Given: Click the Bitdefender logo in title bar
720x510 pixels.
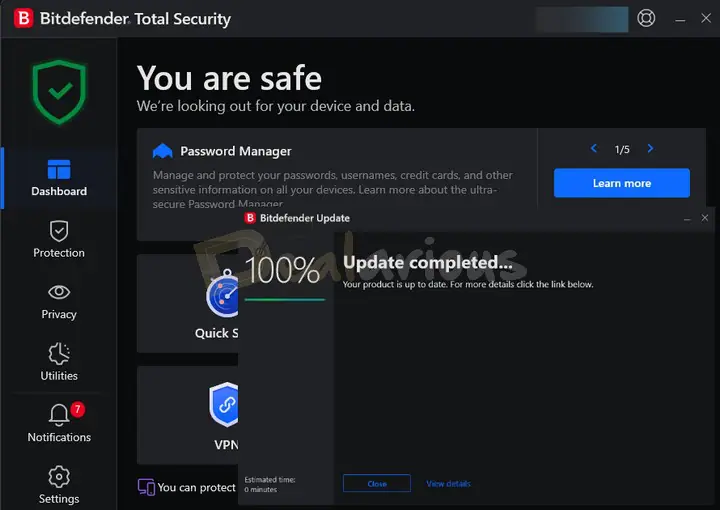Looking at the screenshot, I should (x=22, y=19).
